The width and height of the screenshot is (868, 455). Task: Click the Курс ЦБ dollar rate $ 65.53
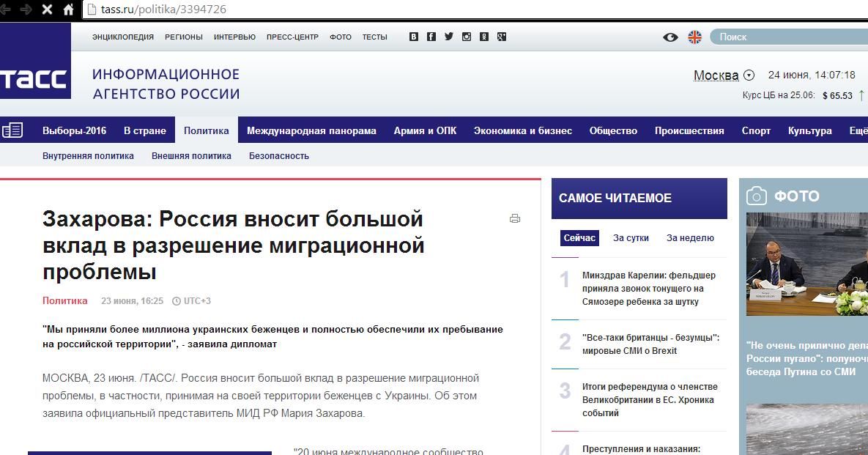click(x=837, y=96)
